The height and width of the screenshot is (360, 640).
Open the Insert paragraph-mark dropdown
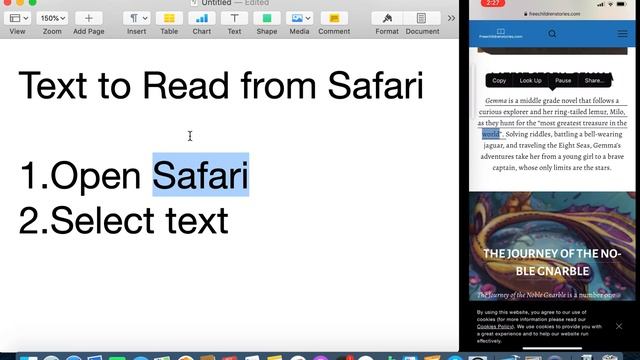tap(137, 18)
